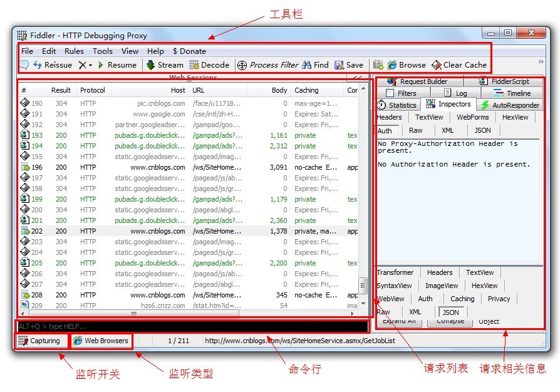Select request inspector HexView tab

pyautogui.click(x=515, y=117)
